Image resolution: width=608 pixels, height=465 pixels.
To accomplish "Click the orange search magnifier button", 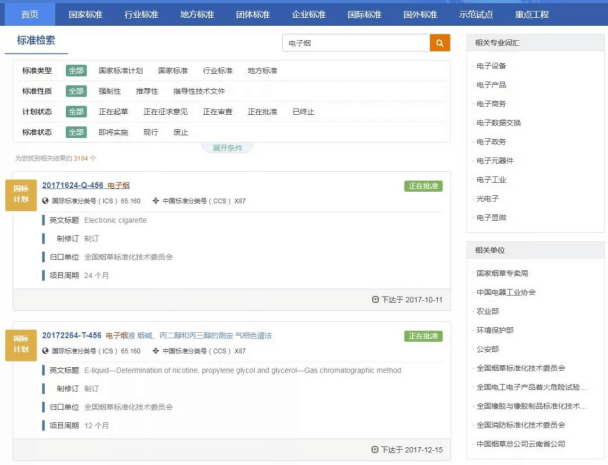I will 440,43.
